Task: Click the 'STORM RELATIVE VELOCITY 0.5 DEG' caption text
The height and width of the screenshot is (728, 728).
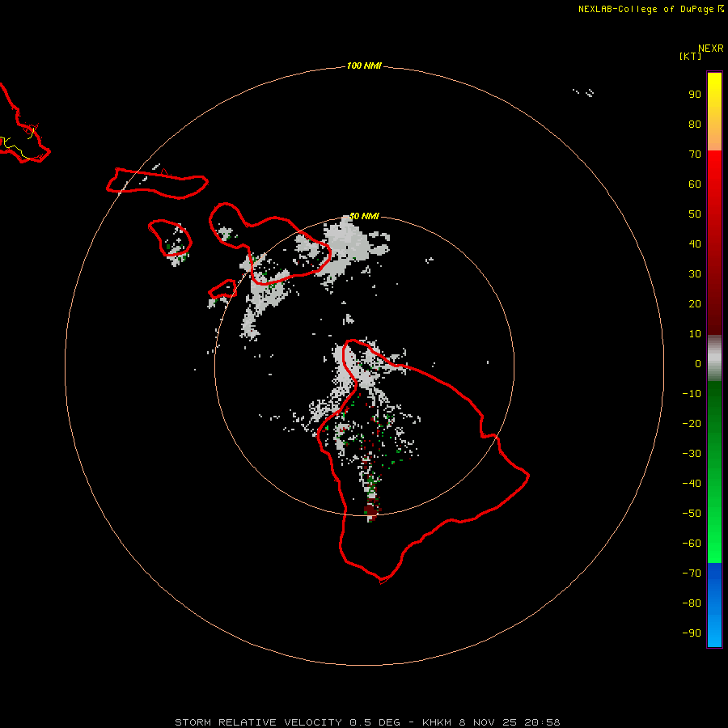Action: point(287,722)
